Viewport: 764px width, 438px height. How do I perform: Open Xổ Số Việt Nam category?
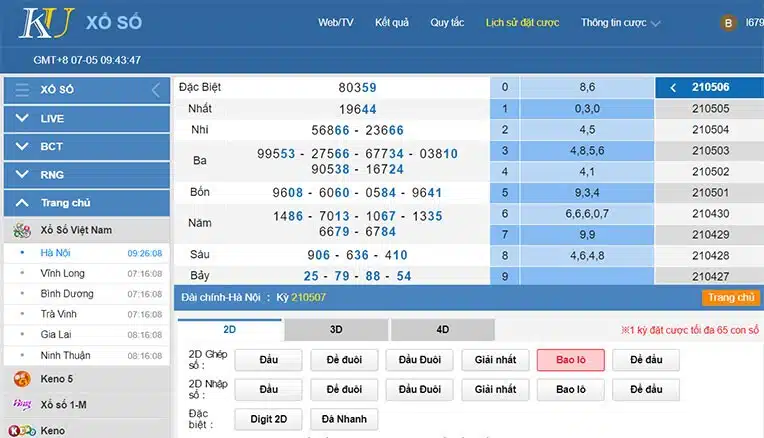point(87,230)
